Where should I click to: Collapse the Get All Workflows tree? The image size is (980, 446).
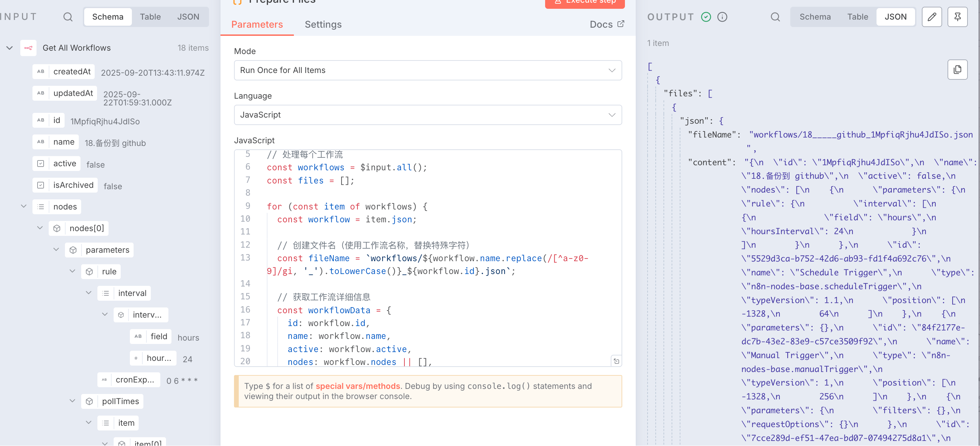(x=9, y=48)
